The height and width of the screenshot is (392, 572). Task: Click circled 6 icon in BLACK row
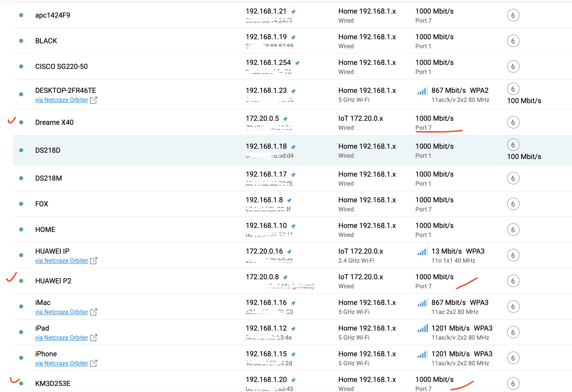pos(513,41)
